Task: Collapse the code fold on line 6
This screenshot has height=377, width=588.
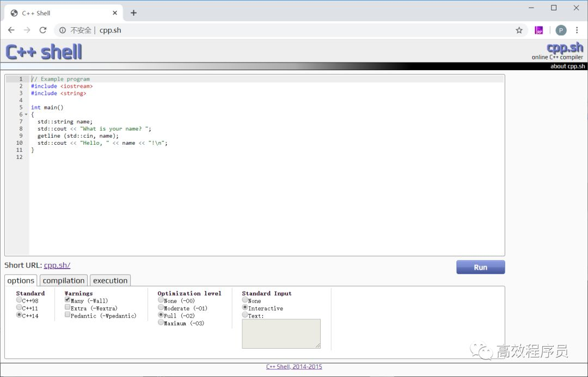Action: tap(26, 114)
